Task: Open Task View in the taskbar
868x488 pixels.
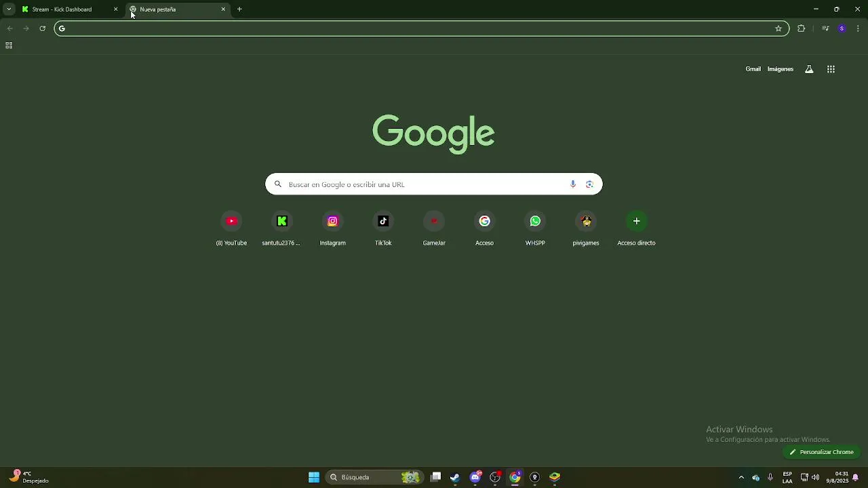Action: [435, 477]
